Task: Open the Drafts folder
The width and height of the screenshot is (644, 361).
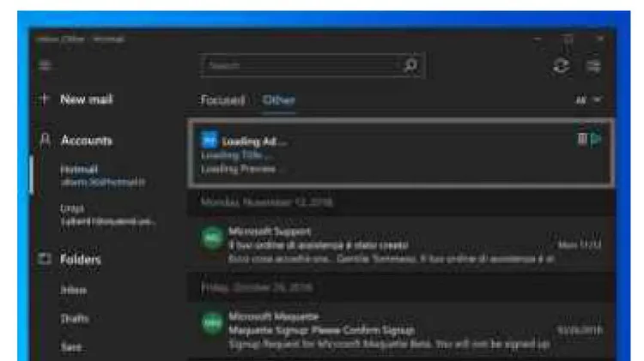Action: (x=75, y=318)
